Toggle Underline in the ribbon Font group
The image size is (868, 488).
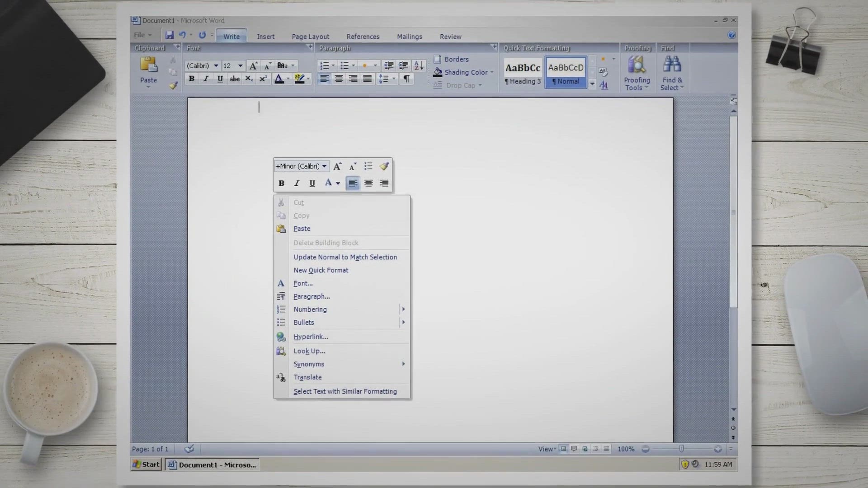(x=220, y=79)
